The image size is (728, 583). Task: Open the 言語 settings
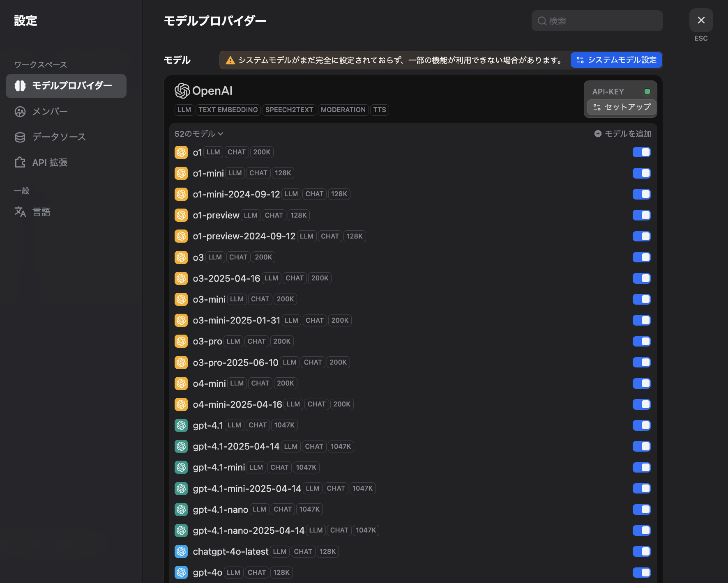coord(66,212)
